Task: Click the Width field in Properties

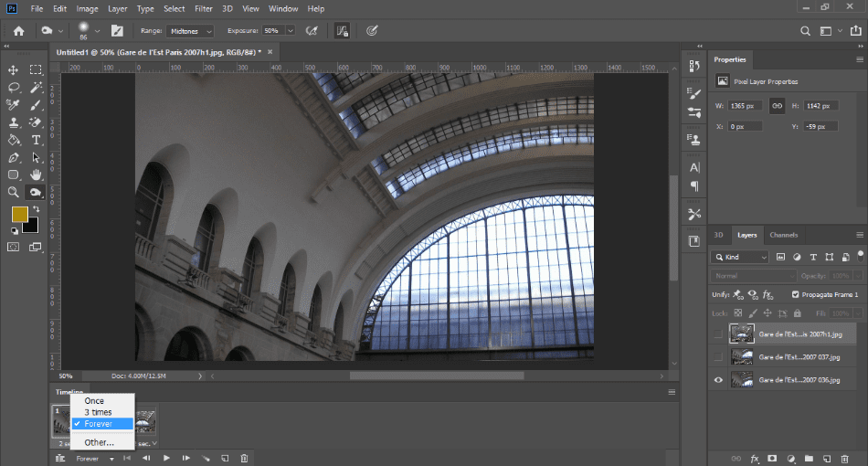Action: pyautogui.click(x=746, y=106)
